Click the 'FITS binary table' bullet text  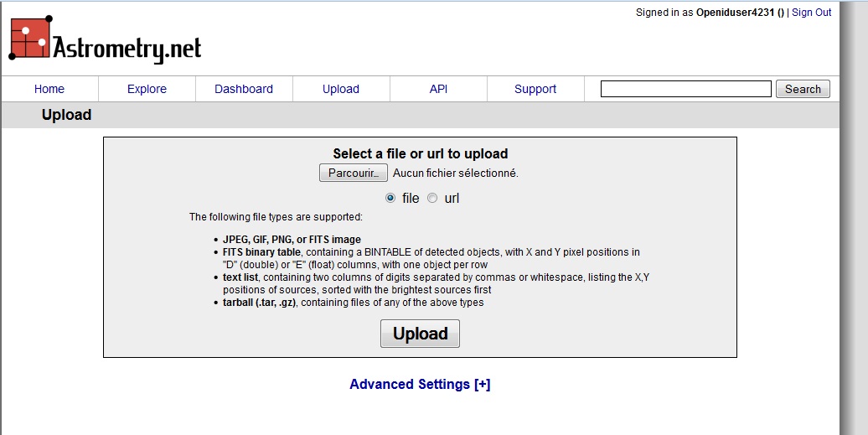point(261,252)
